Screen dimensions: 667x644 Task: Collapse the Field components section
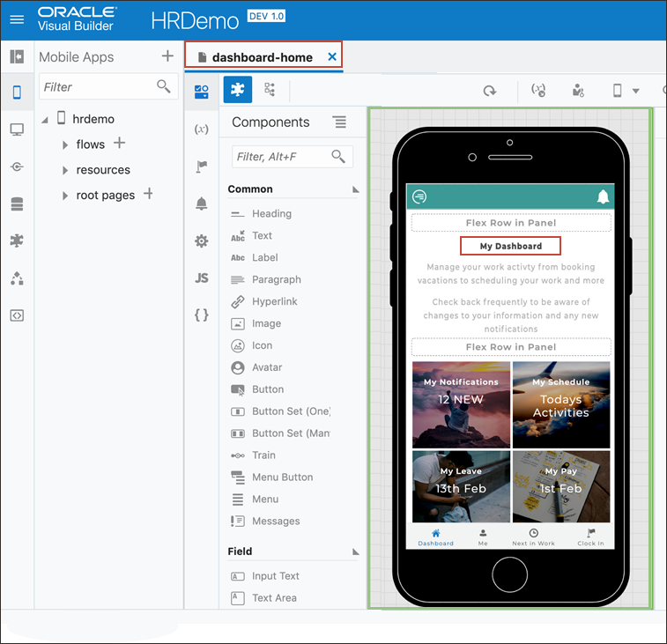(x=356, y=551)
